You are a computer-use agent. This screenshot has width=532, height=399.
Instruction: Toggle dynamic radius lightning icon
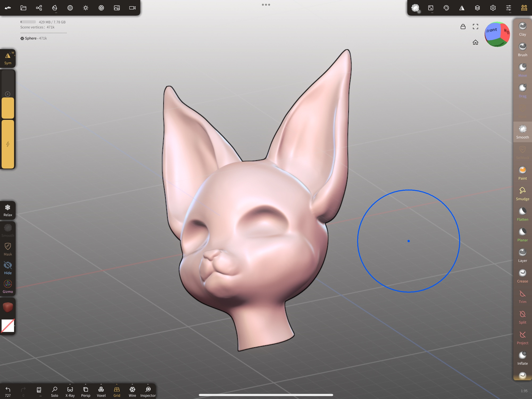tap(8, 144)
